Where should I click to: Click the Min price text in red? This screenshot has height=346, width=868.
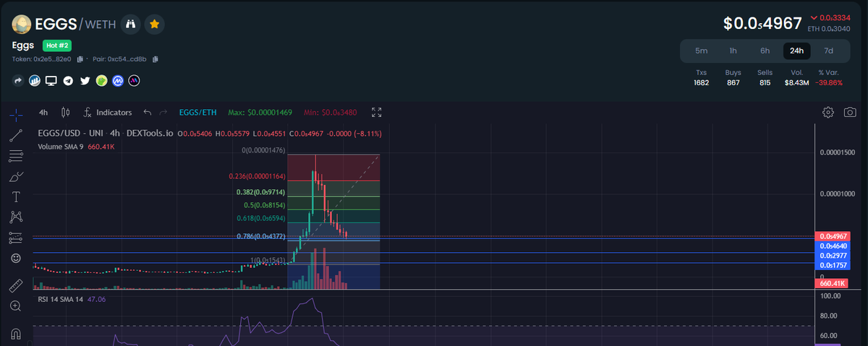point(331,113)
